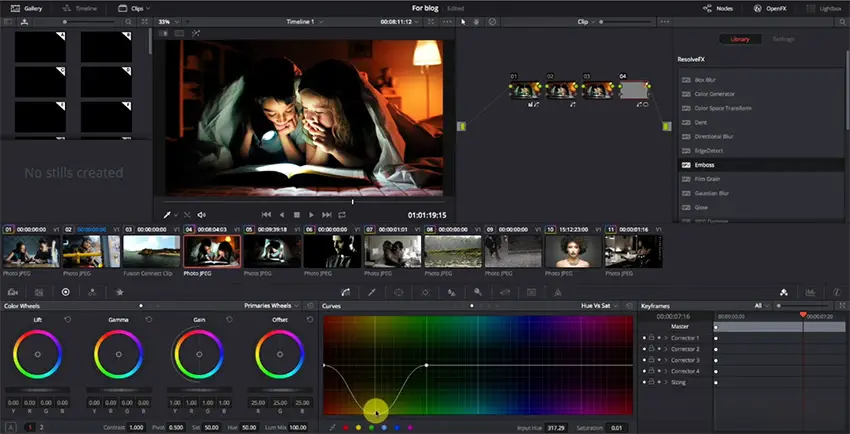Select the pointer tool in node editor

coord(463,22)
